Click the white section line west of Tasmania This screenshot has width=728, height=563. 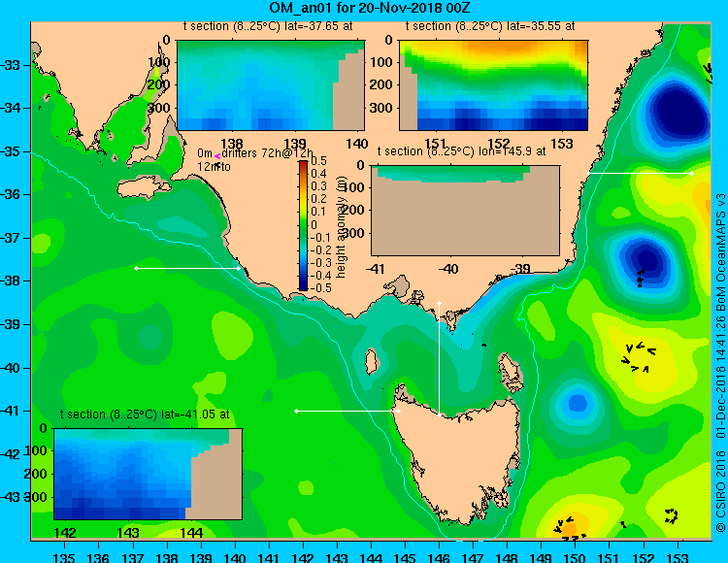347,411
